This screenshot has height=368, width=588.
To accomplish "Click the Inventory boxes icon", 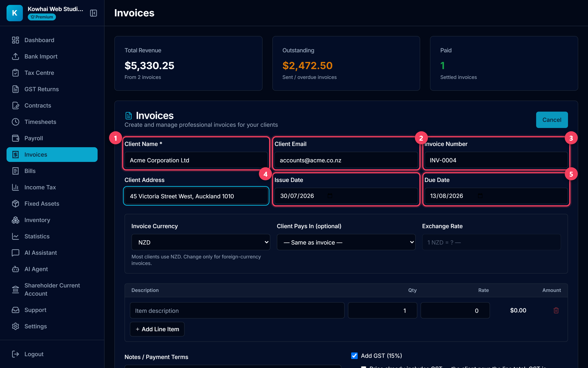I will [16, 220].
